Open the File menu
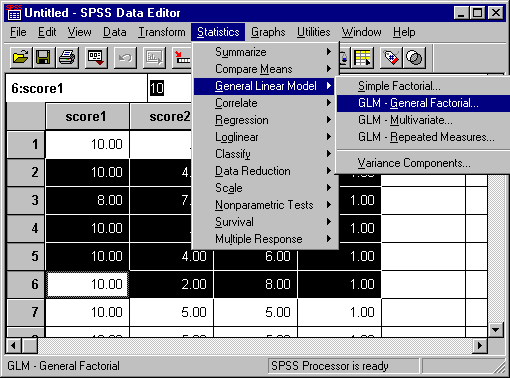Image resolution: width=510 pixels, height=378 pixels. point(18,32)
